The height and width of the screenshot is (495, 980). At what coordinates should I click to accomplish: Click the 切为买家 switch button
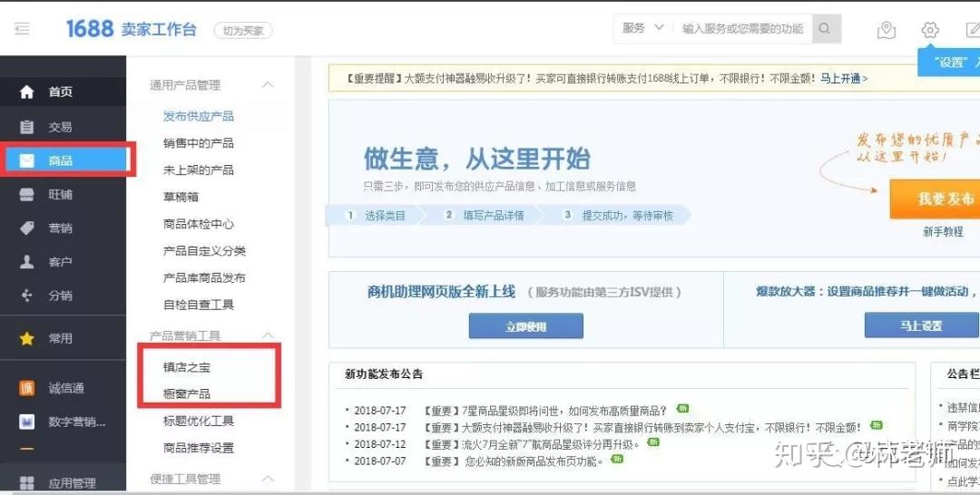click(x=243, y=30)
